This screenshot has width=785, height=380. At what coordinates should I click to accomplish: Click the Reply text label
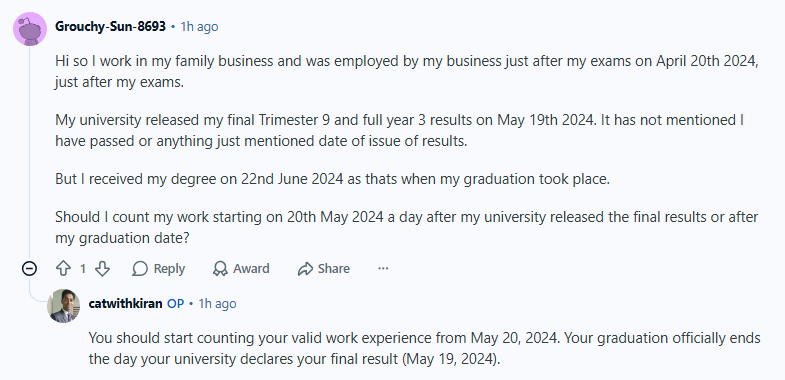(169, 269)
